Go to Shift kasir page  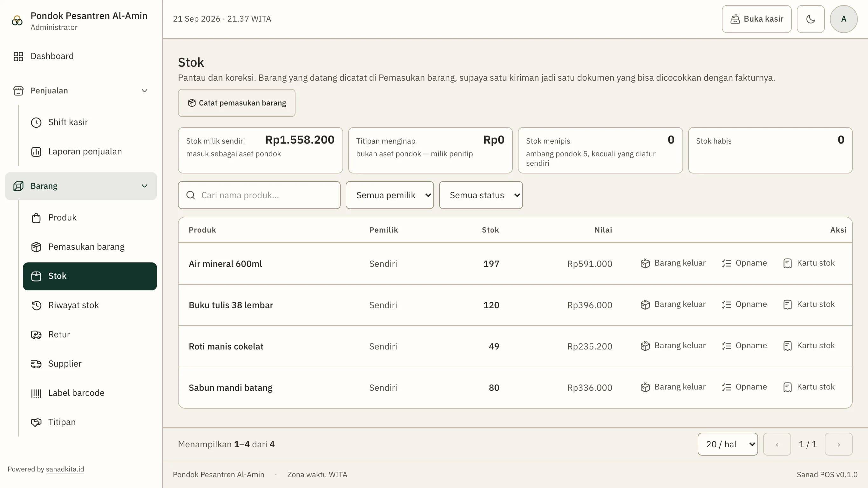click(90, 122)
